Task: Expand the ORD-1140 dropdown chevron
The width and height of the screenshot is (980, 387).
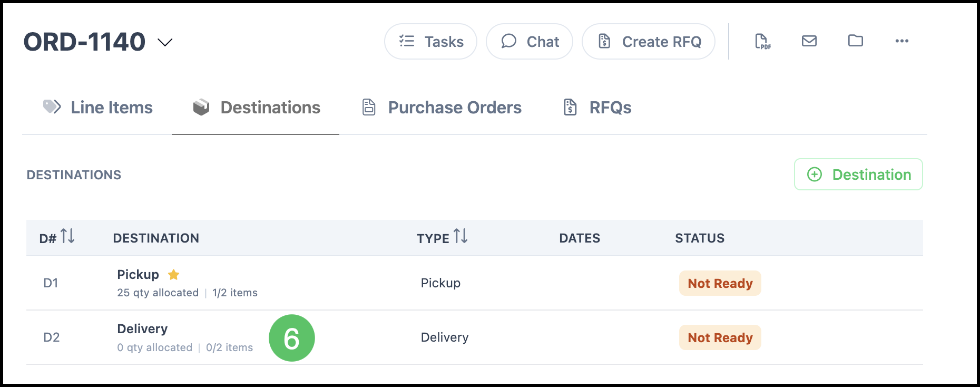Action: pos(165,42)
